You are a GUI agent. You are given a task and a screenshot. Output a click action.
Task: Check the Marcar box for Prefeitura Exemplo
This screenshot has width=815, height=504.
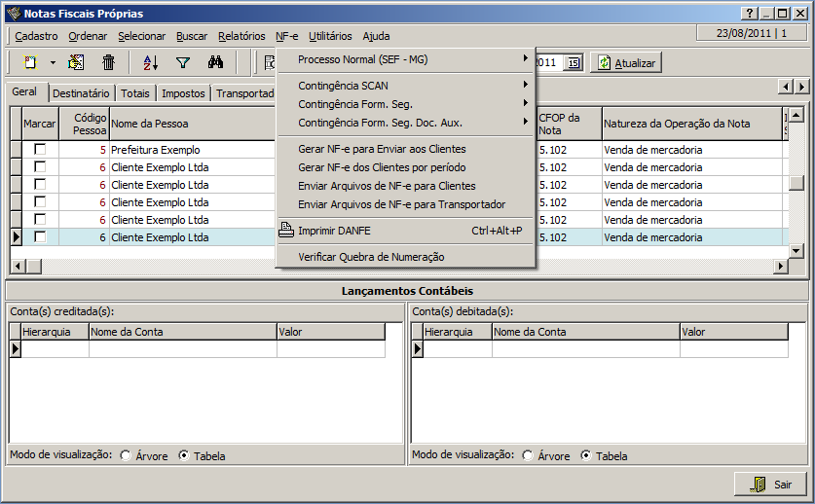tap(40, 150)
